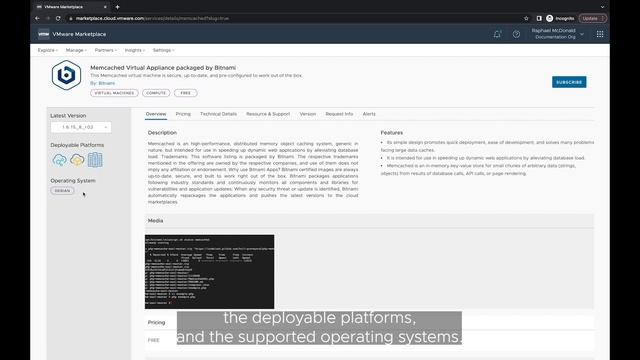Screen dimensions: 640x360
Task: Click the Subscribe button
Action: point(569,82)
